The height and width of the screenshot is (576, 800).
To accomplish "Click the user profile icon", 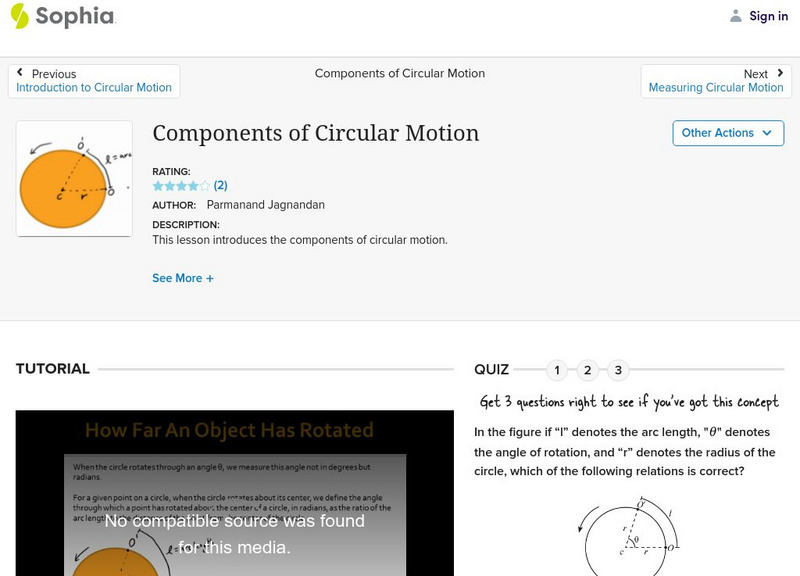I will pos(736,16).
